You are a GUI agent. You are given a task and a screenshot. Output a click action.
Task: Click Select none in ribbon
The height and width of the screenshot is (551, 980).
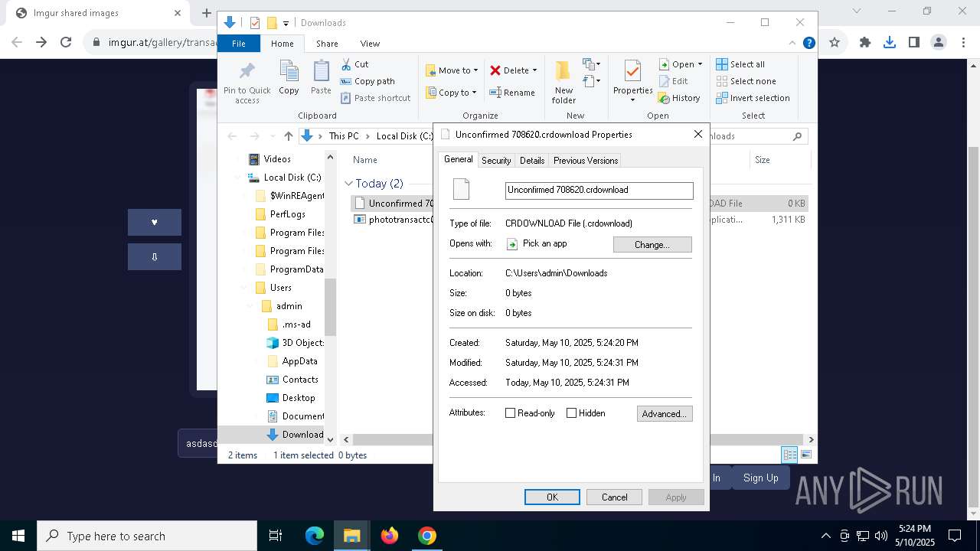pyautogui.click(x=746, y=81)
